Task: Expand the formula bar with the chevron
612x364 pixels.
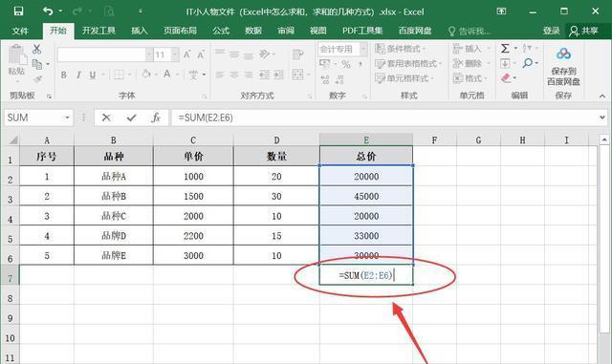Action: 601,118
